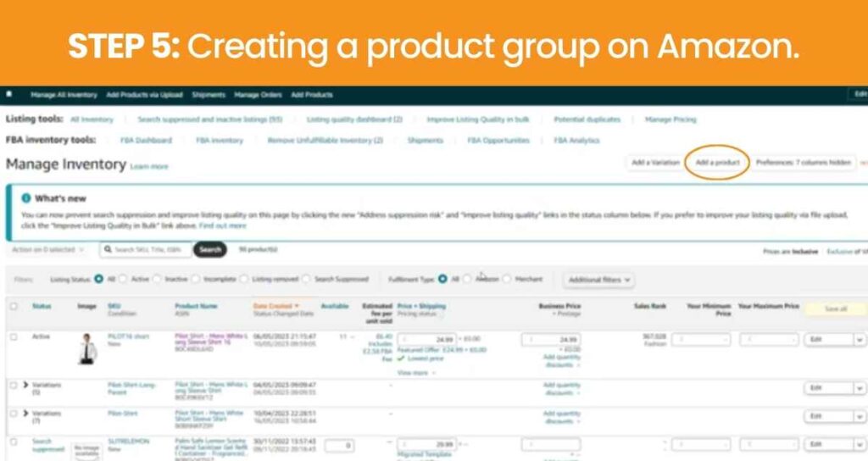
Task: Click the Add a Variation button
Action: point(655,163)
